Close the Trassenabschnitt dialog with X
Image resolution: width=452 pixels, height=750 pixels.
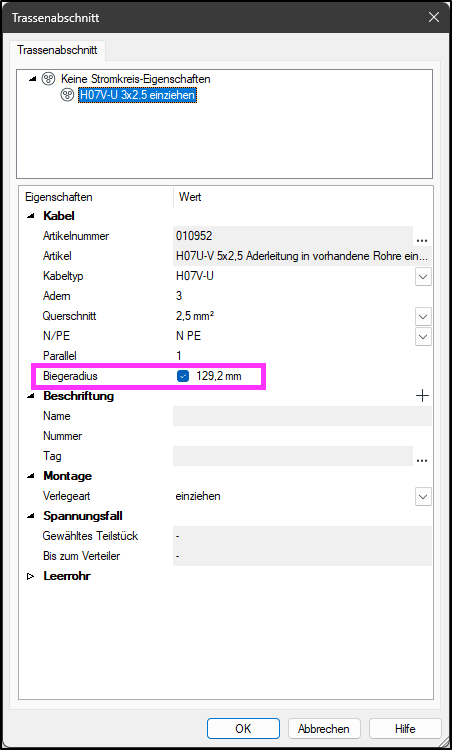(x=434, y=18)
